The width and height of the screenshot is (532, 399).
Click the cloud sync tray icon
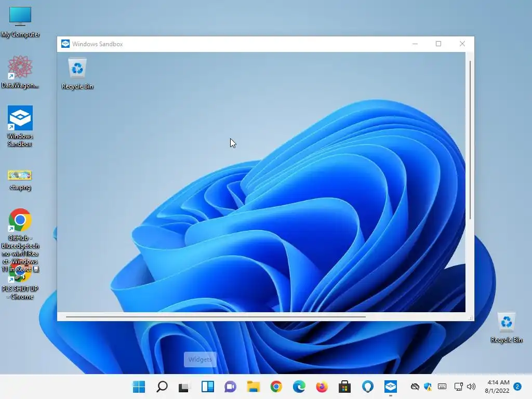pyautogui.click(x=415, y=387)
